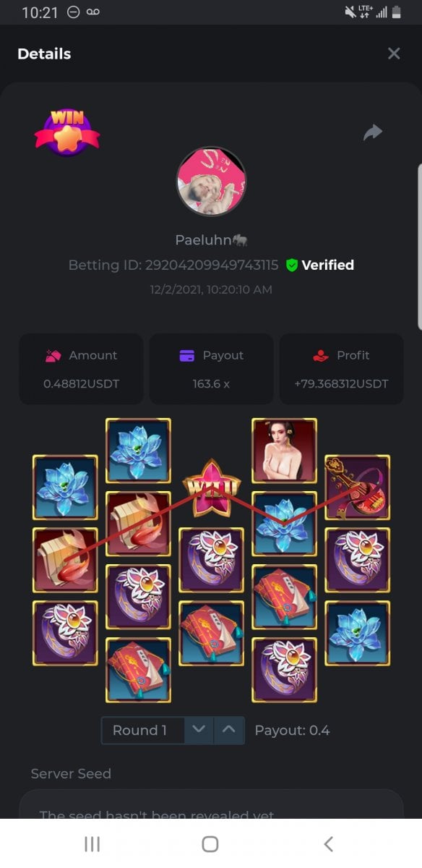
Task: Tap the Android home navigation button
Action: pos(210,843)
